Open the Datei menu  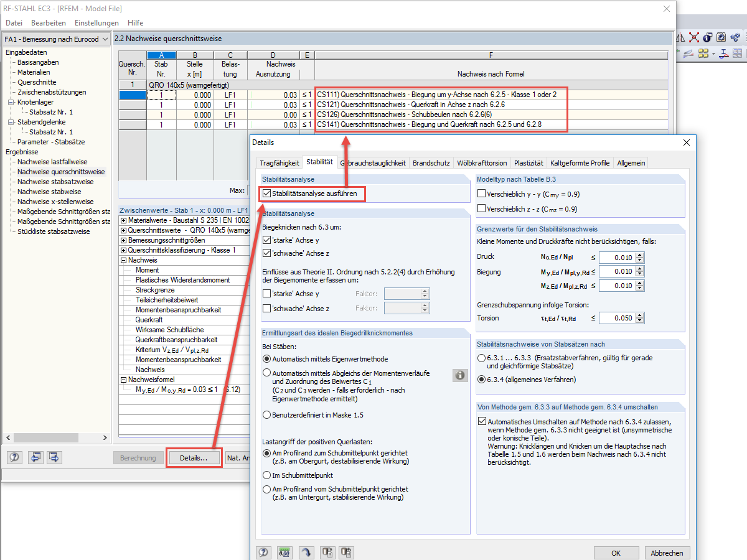coord(14,23)
